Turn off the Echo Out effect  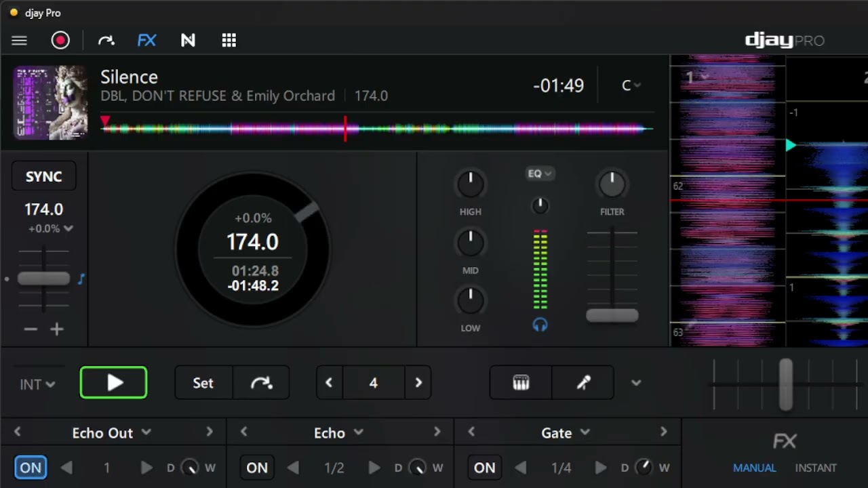coord(31,468)
